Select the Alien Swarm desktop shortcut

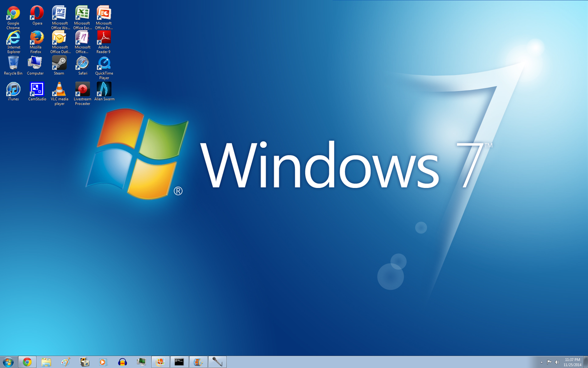(x=104, y=91)
